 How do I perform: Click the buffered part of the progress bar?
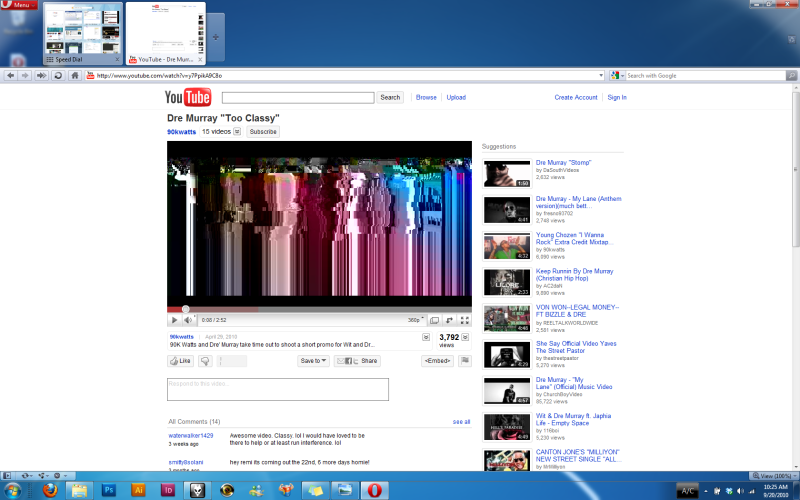coord(223,309)
